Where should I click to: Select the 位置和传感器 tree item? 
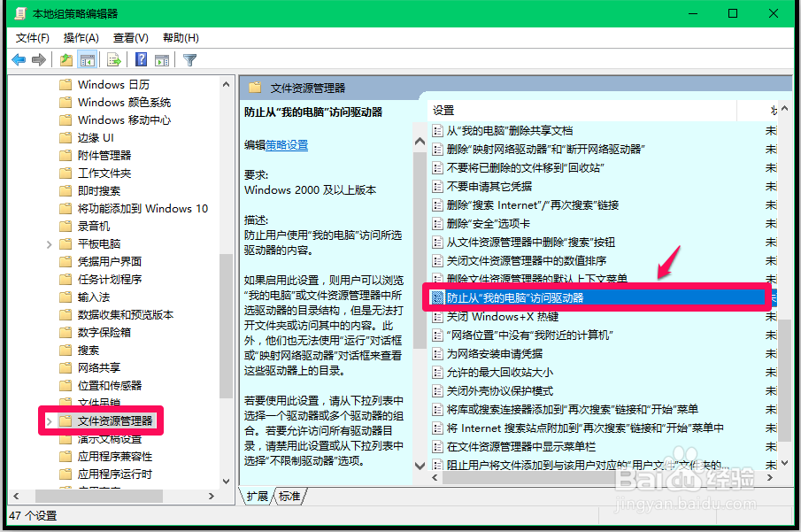pos(110,385)
